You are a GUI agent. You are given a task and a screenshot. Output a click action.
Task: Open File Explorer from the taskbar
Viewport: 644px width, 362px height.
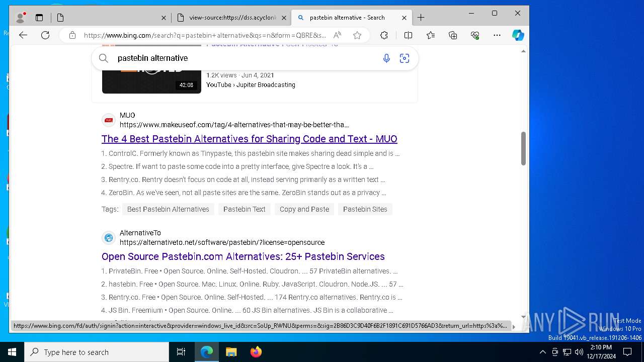coord(231,352)
